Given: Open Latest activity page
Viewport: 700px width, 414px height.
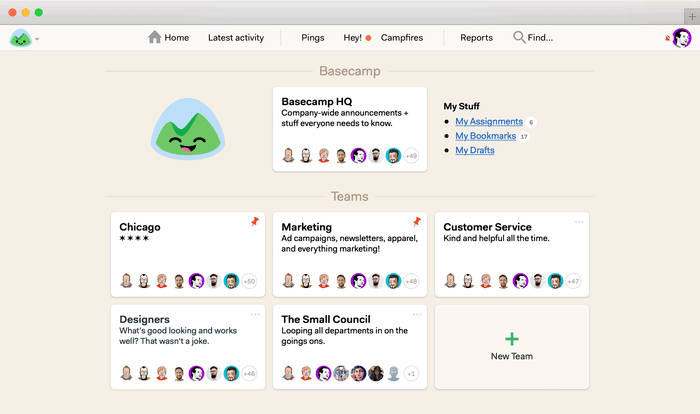Looking at the screenshot, I should (x=236, y=38).
